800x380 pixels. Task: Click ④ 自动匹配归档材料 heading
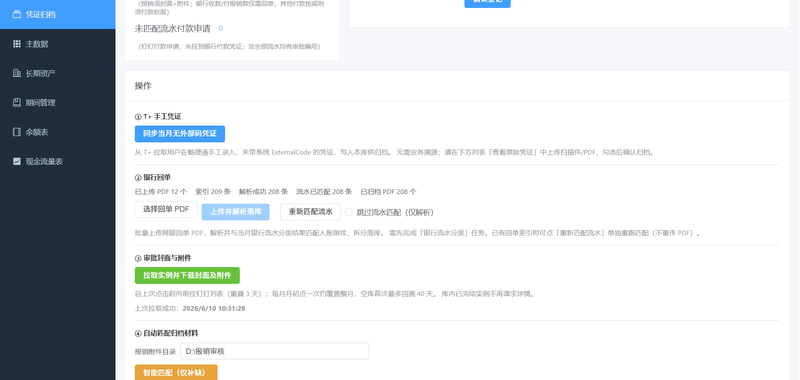(166, 333)
